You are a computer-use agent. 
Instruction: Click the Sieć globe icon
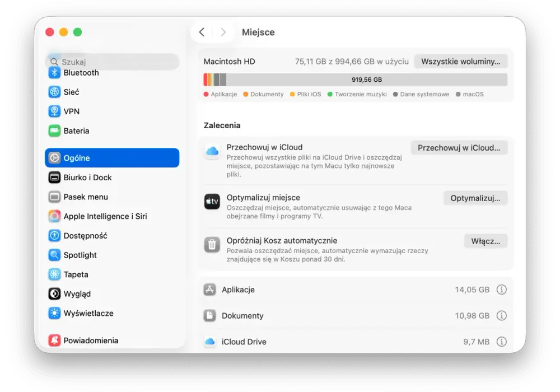(x=54, y=92)
